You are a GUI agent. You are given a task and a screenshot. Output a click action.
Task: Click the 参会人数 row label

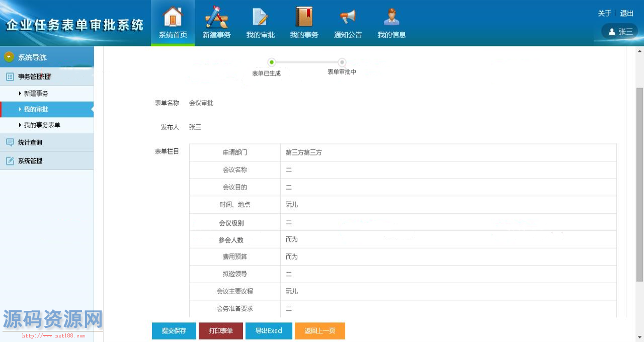point(231,240)
